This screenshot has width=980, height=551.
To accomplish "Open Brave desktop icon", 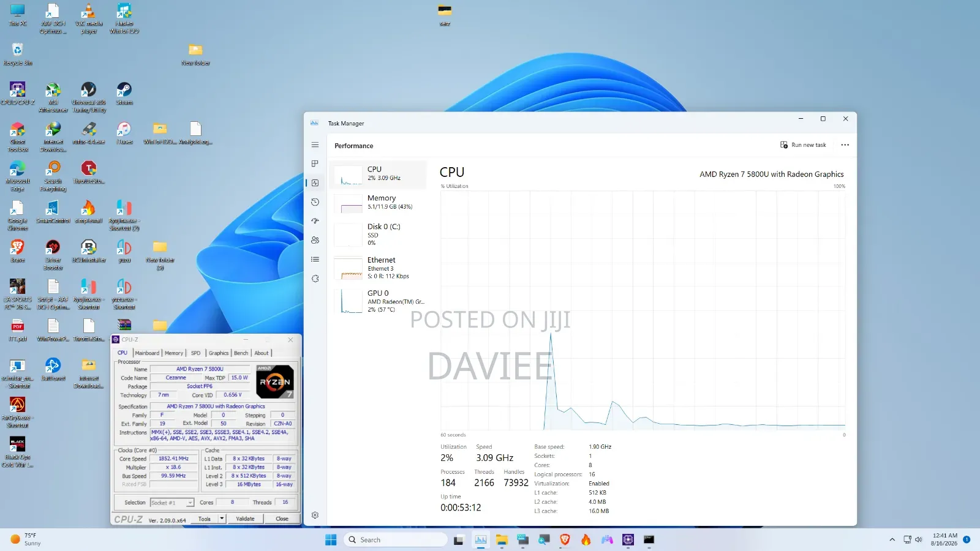I will coord(17,252).
